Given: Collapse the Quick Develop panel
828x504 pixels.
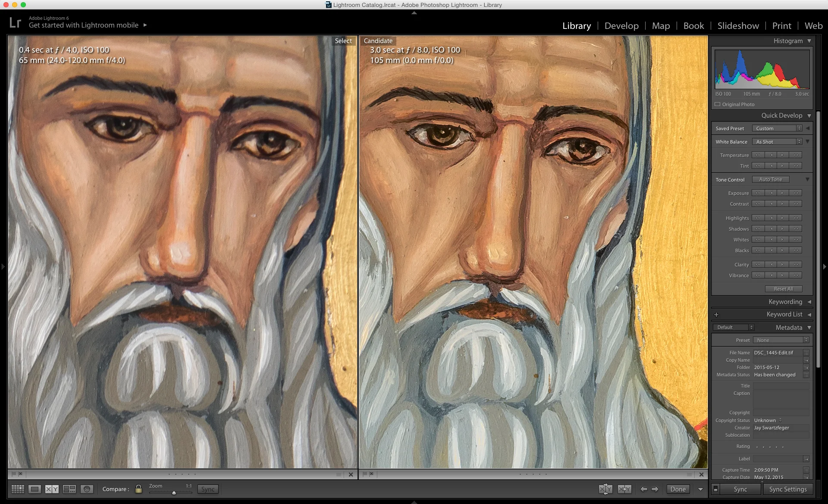Looking at the screenshot, I should point(809,116).
